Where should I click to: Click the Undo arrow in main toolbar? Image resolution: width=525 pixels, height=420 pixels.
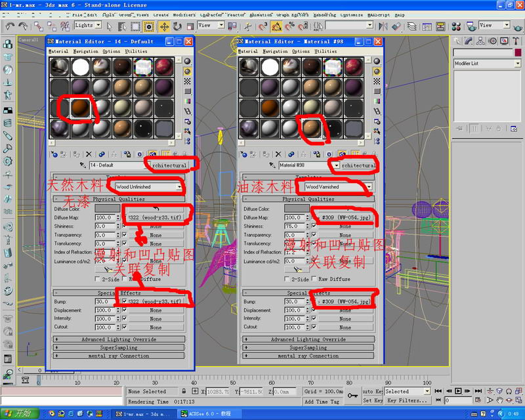[x=10, y=26]
